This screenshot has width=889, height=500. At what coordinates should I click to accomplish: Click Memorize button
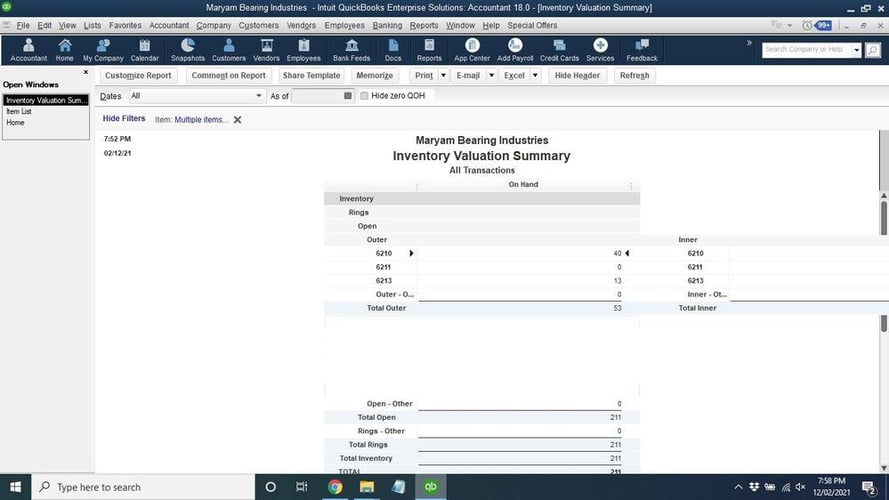click(375, 75)
